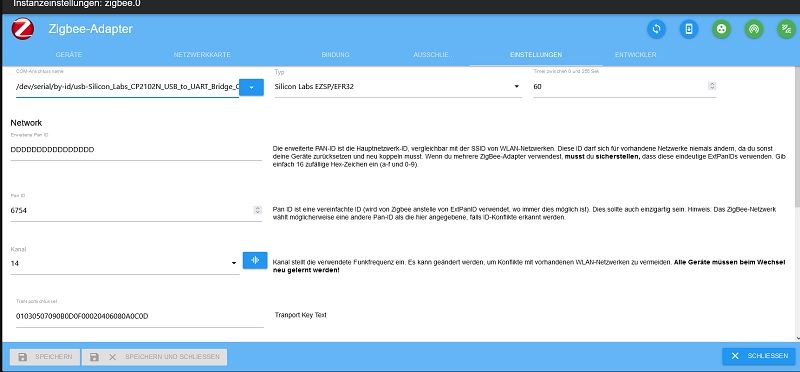Image resolution: width=800 pixels, height=372 pixels.
Task: Open the Entwickler tab
Action: pyautogui.click(x=635, y=55)
